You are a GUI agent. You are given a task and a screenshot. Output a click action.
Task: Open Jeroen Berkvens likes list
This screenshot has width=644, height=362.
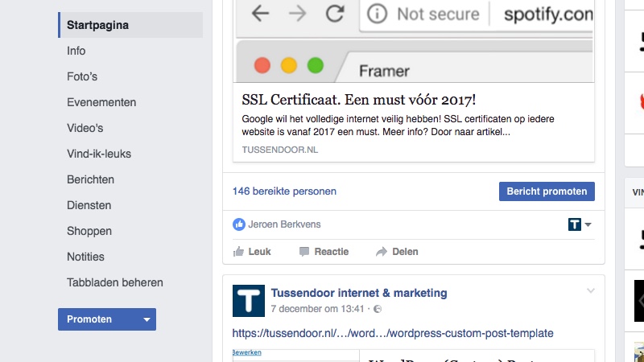click(284, 224)
